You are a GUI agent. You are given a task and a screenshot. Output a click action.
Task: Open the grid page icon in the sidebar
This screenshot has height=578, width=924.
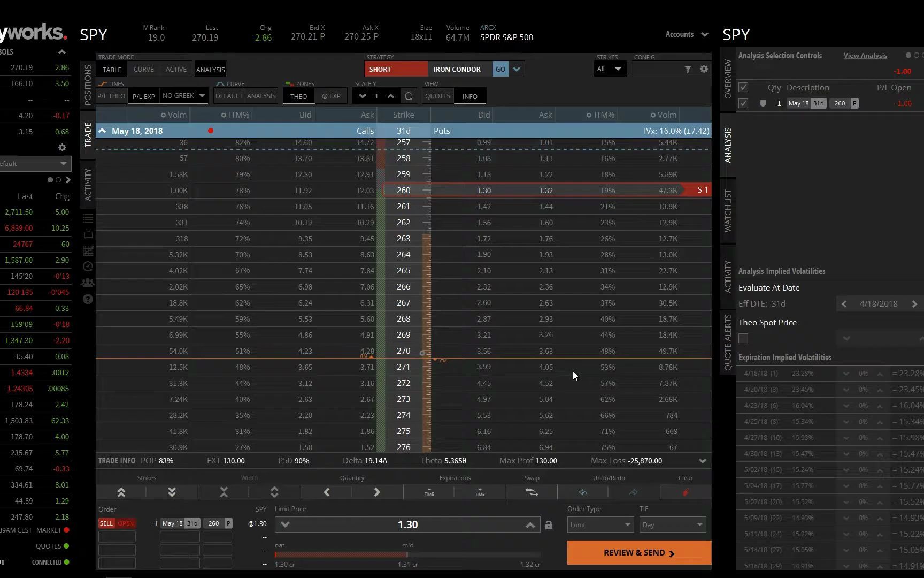click(88, 250)
